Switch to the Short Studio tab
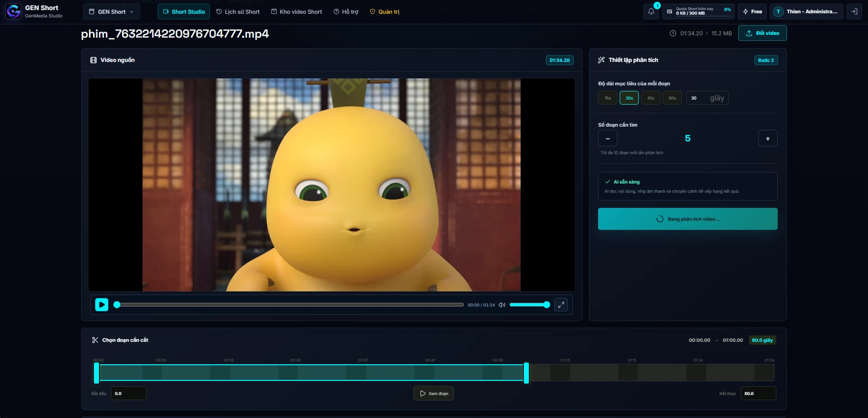Image resolution: width=868 pixels, height=418 pixels. [184, 11]
